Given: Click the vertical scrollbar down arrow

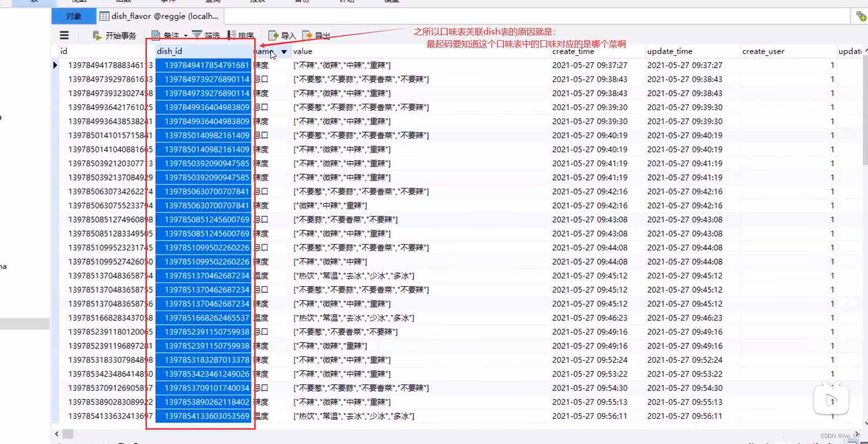Looking at the screenshot, I should click(865, 424).
